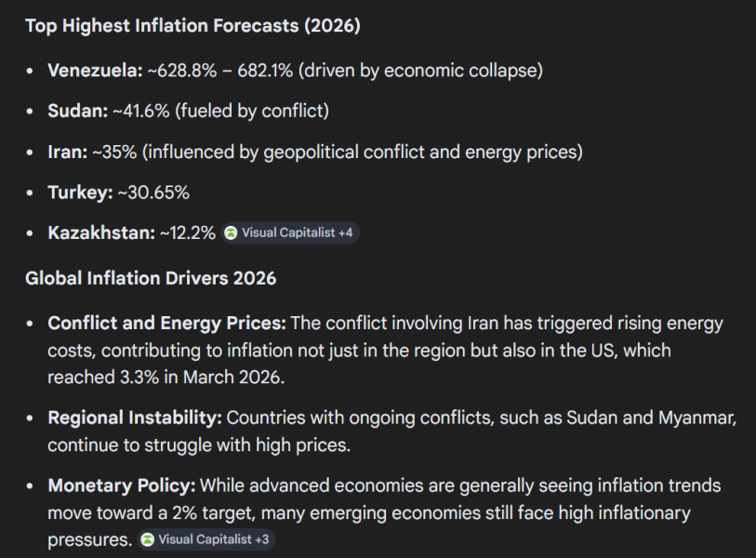Select the bold 'Venezuela:' label
The image size is (756, 558).
pos(95,71)
